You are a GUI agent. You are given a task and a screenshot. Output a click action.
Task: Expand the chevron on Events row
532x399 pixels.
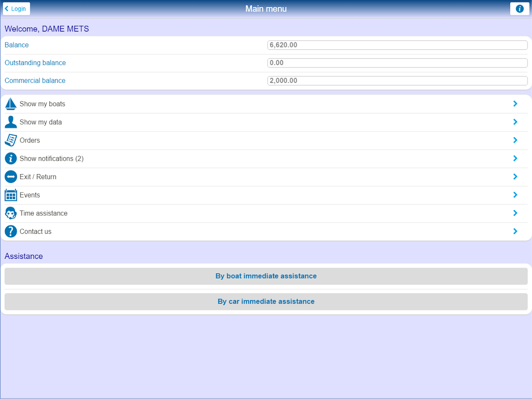(x=515, y=195)
